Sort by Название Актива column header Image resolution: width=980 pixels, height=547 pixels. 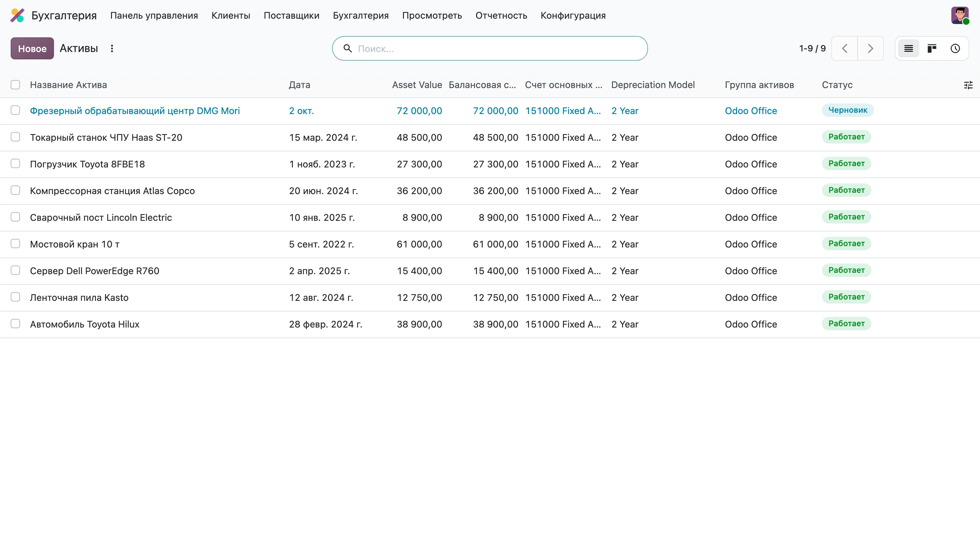[68, 85]
